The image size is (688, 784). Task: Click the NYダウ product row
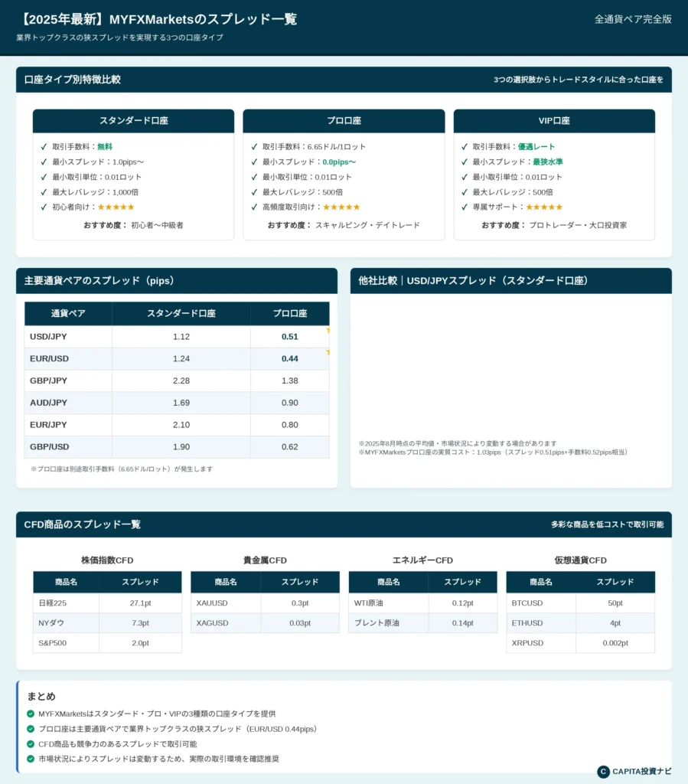107,623
